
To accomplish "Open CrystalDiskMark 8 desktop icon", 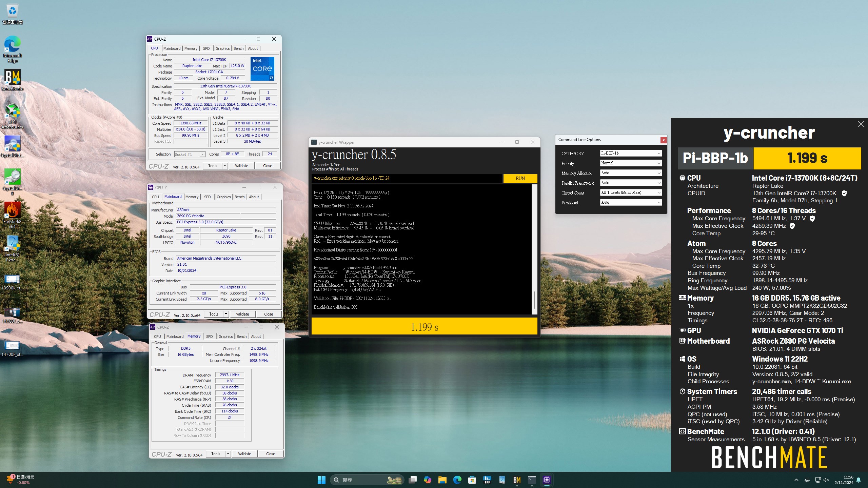I will (13, 182).
